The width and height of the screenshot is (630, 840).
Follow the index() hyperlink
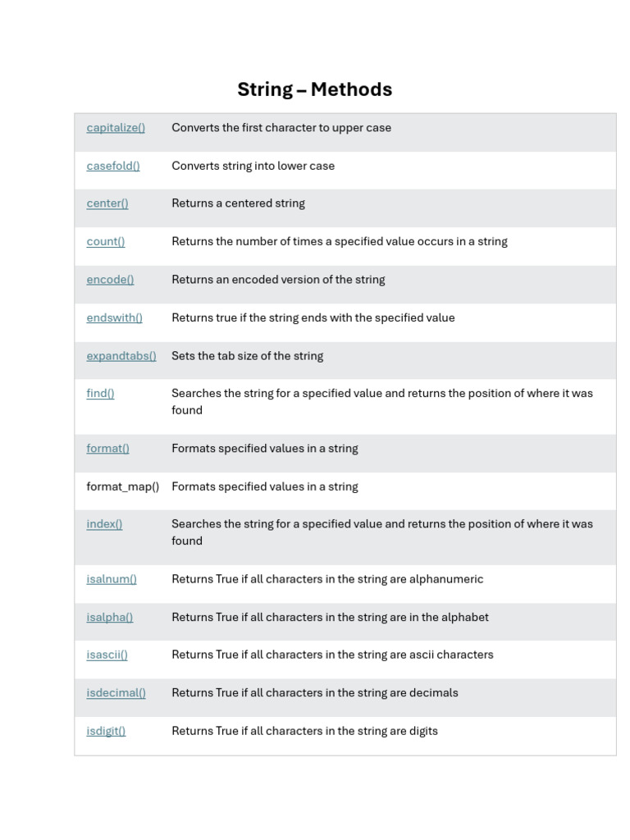tap(104, 524)
